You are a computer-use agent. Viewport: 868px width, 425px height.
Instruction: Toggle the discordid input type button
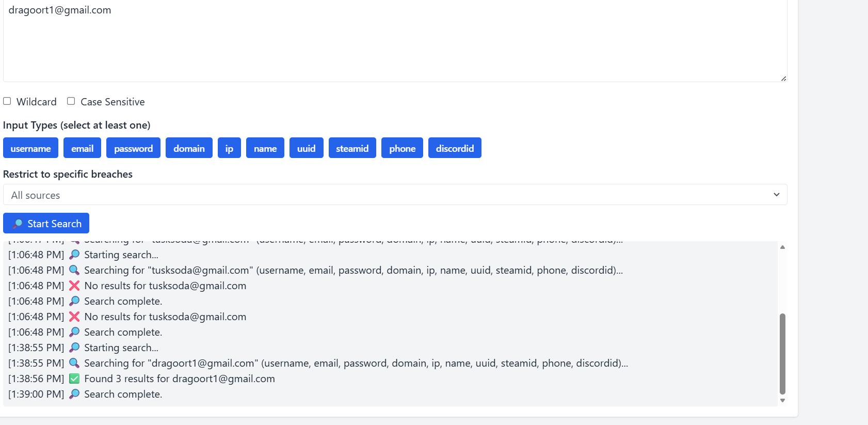coord(455,148)
